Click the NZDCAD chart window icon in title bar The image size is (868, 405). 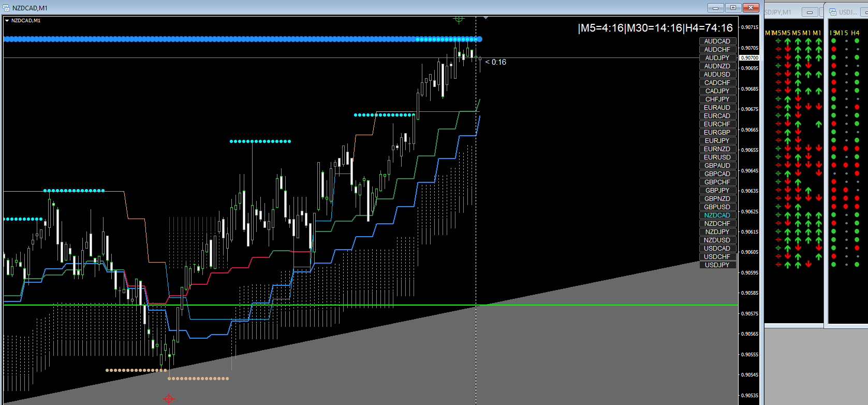(x=6, y=8)
